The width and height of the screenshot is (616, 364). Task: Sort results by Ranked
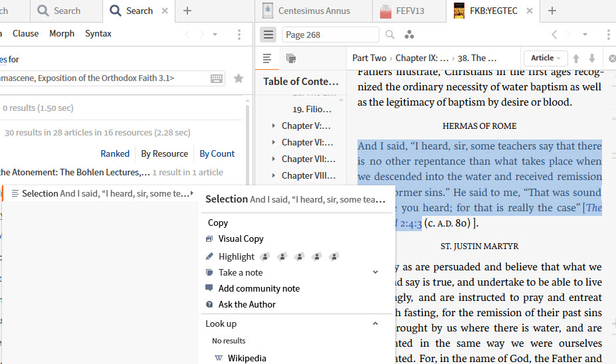[115, 153]
